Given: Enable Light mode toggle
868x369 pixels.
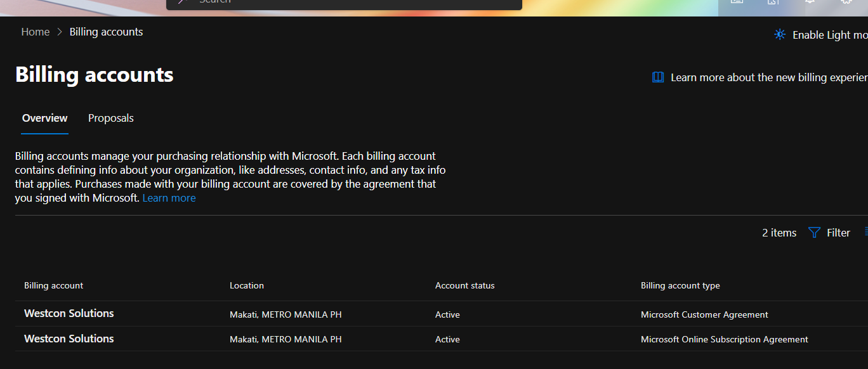Looking at the screenshot, I should (x=820, y=35).
